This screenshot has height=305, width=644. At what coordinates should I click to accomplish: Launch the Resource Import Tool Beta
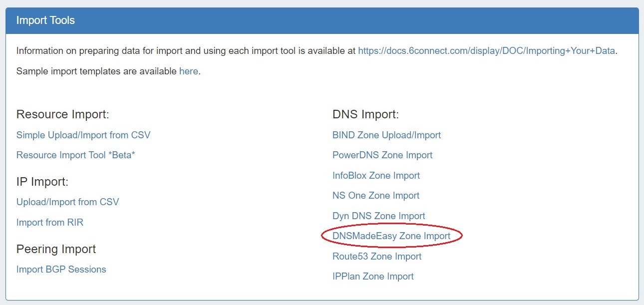click(76, 155)
